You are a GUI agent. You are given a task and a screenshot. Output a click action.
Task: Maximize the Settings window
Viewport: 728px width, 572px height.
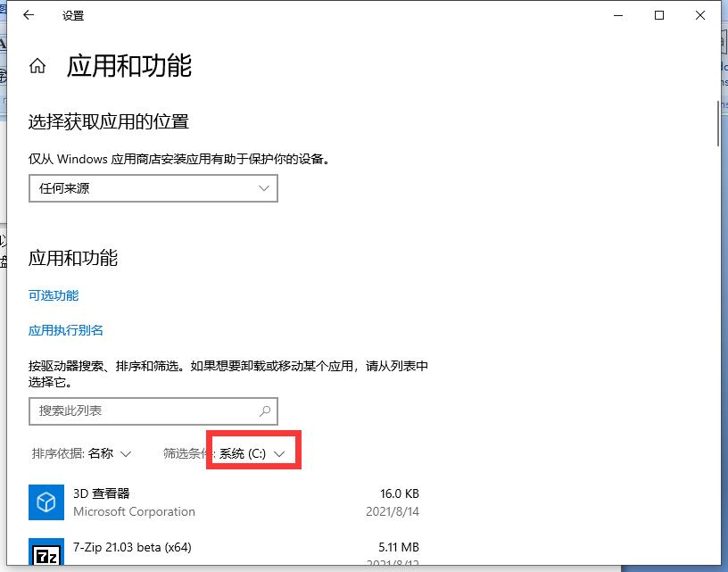pyautogui.click(x=659, y=15)
